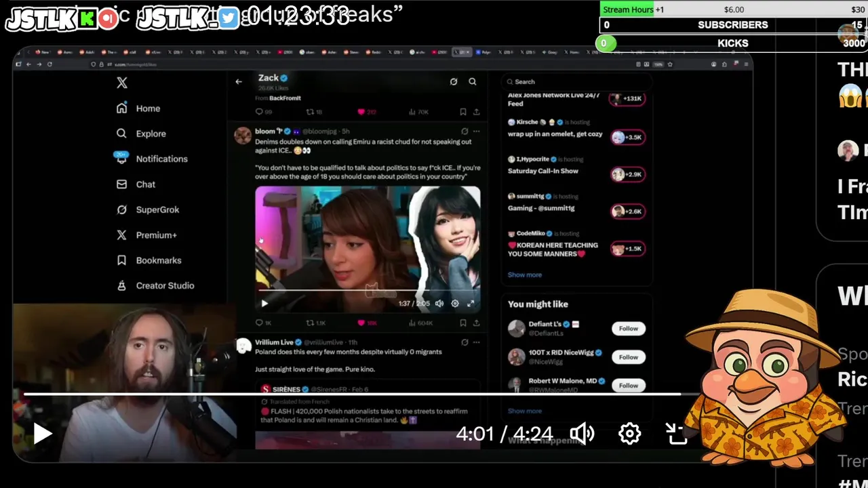Join Kirsche's +3.5K live space
868x488 pixels.
pos(627,138)
